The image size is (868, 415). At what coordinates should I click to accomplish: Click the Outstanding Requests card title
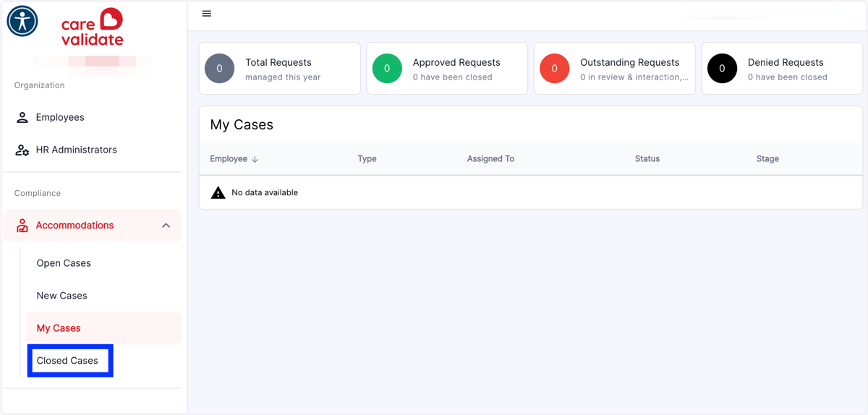coord(630,63)
